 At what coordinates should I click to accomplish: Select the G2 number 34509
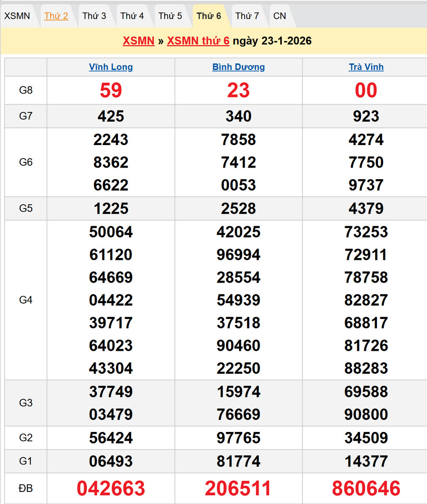click(366, 438)
